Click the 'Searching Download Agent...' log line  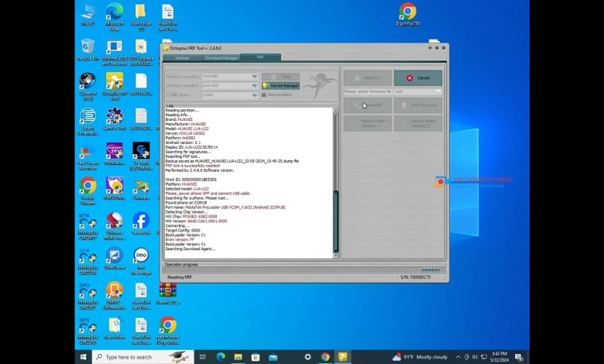(190, 249)
